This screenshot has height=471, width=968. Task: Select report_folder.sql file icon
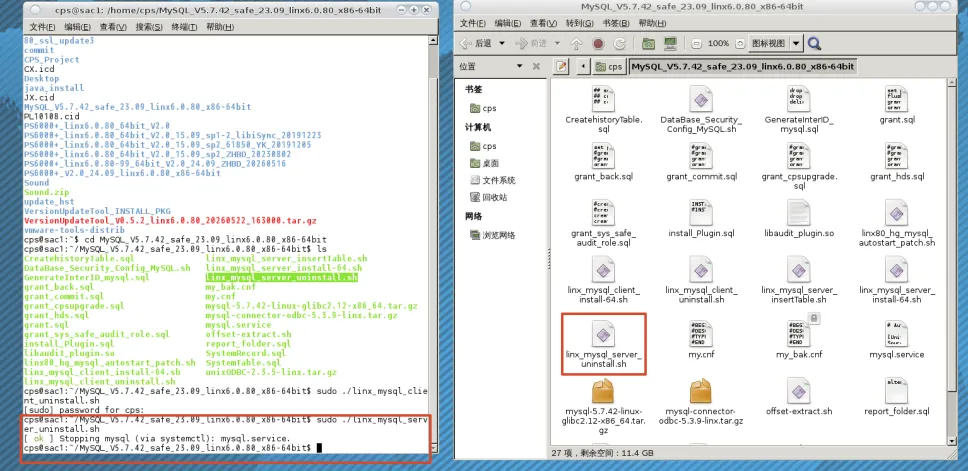pyautogui.click(x=896, y=390)
